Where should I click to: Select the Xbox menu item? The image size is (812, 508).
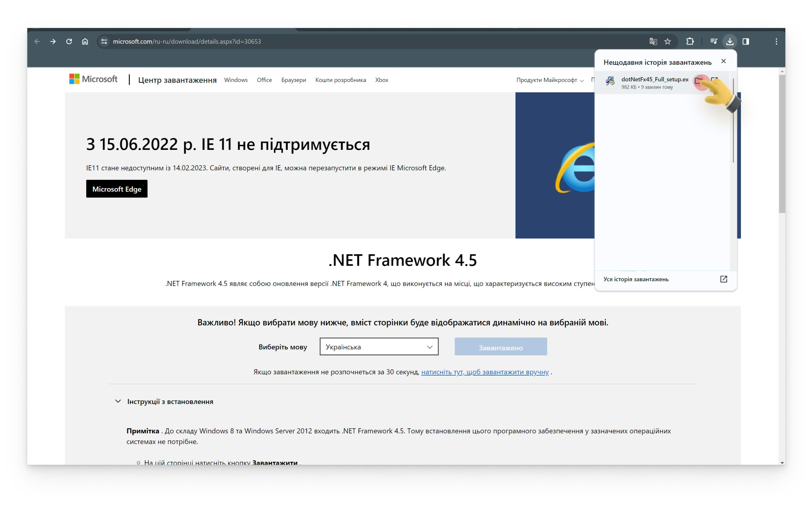click(382, 80)
